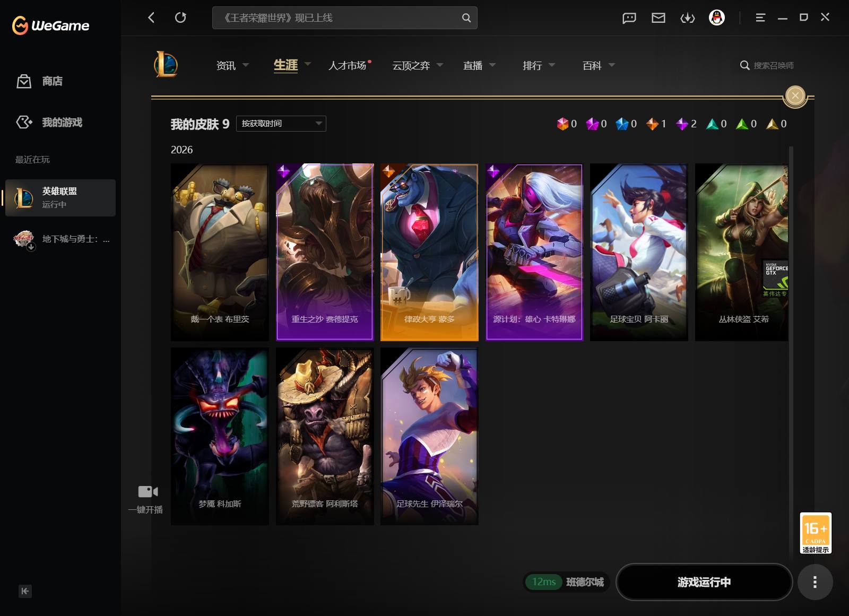849x616 pixels.
Task: Open the 排行 tab
Action: (x=532, y=65)
